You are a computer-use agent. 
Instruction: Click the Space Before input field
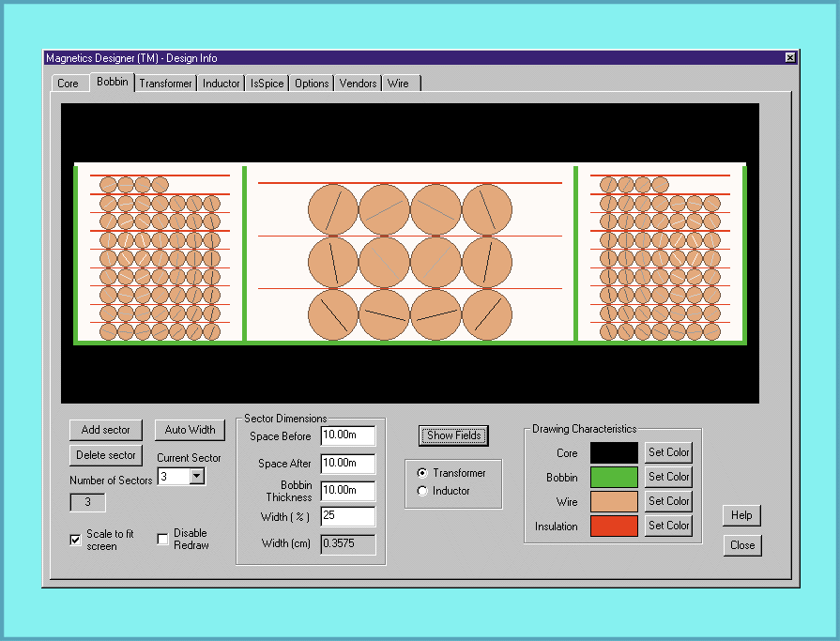coord(348,435)
